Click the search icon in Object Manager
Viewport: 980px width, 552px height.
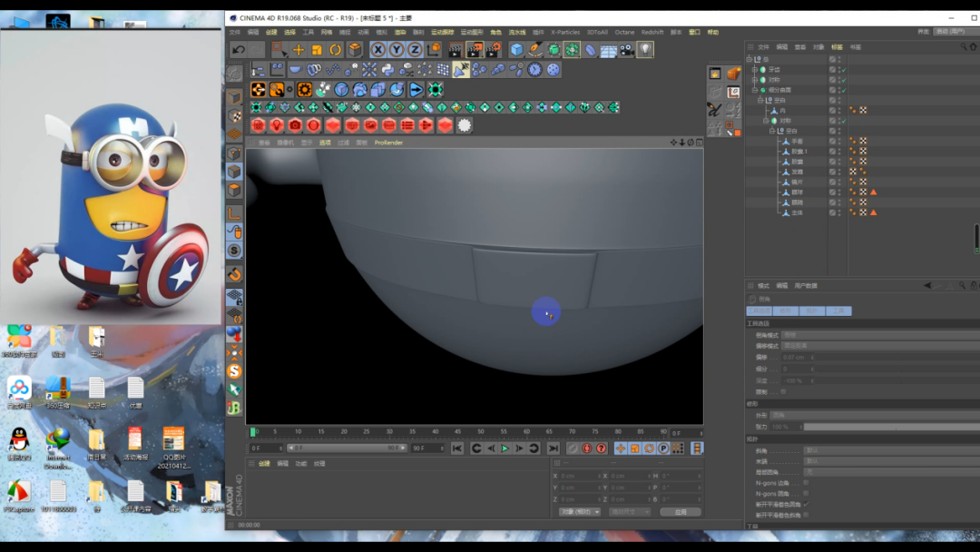coord(963,47)
